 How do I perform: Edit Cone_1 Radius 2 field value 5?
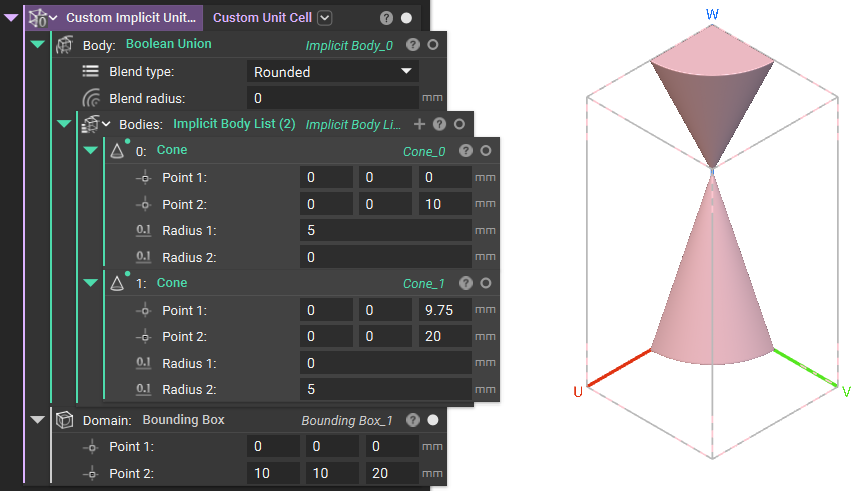pos(386,389)
